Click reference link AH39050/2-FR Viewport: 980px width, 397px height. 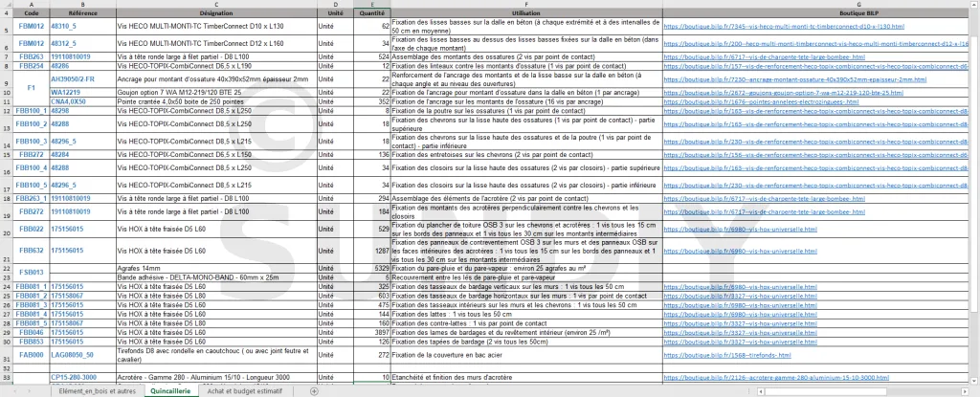pyautogui.click(x=72, y=79)
